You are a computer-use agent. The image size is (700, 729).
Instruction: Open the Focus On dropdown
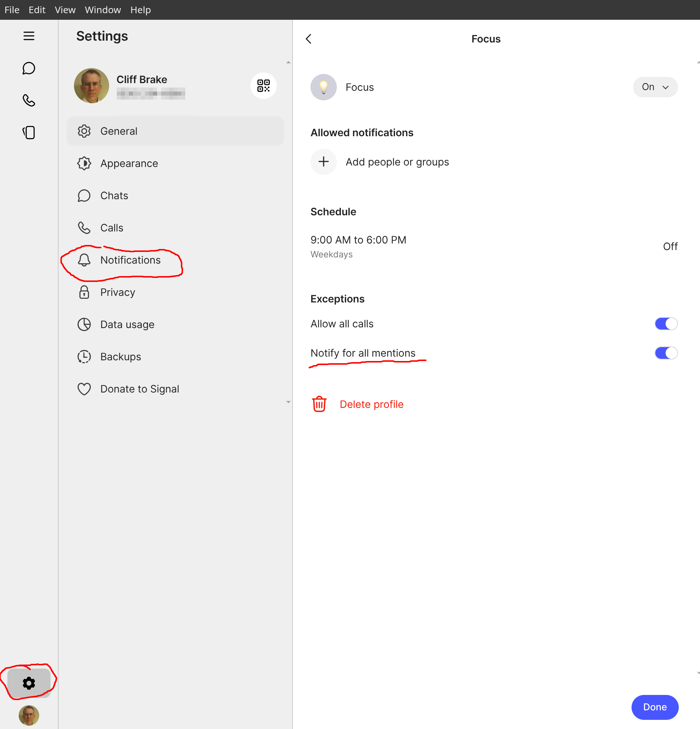pyautogui.click(x=655, y=87)
